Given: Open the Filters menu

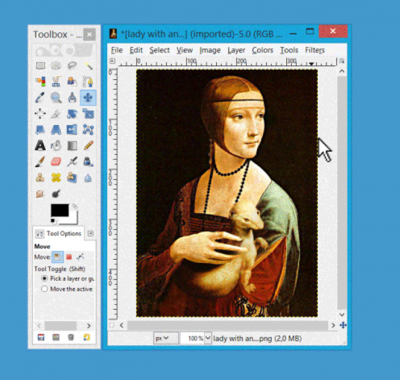Looking at the screenshot, I should point(315,50).
